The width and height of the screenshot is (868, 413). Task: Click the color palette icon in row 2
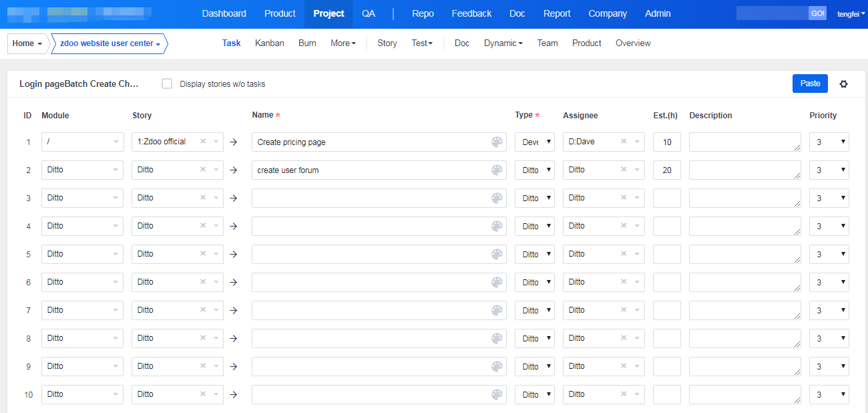tap(497, 170)
